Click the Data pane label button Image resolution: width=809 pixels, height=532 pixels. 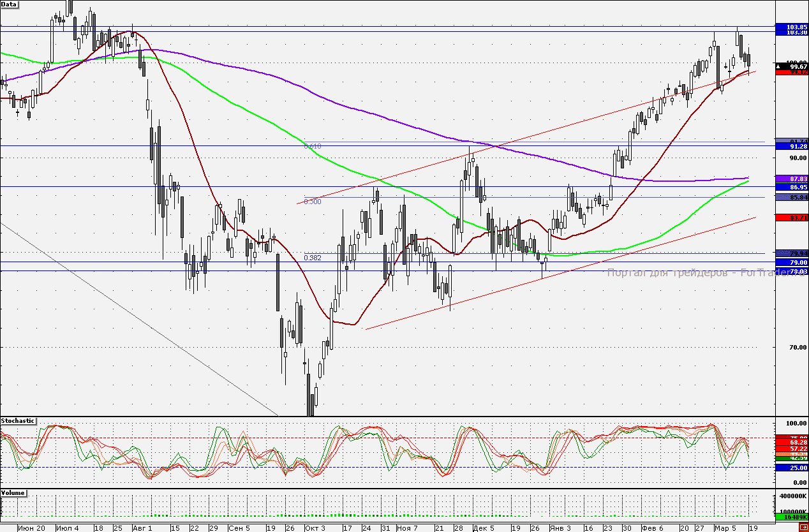(x=10, y=4)
